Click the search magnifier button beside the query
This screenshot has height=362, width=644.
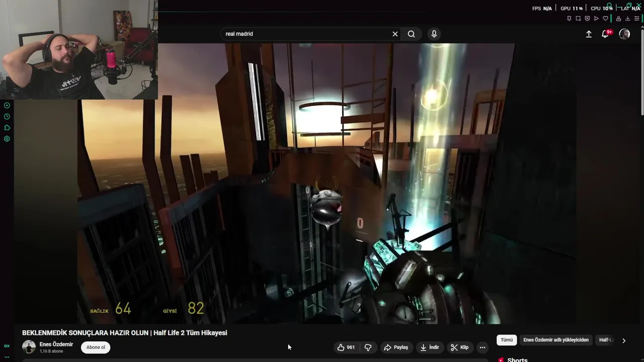coord(411,34)
